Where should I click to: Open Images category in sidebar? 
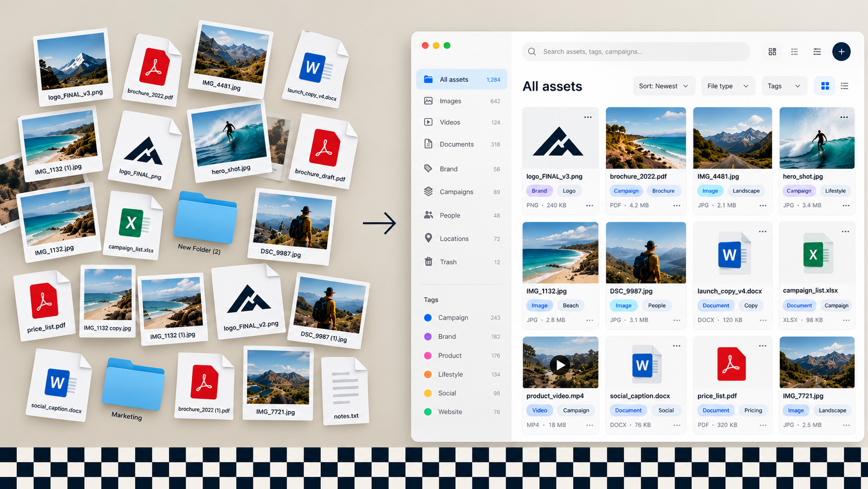462,101
